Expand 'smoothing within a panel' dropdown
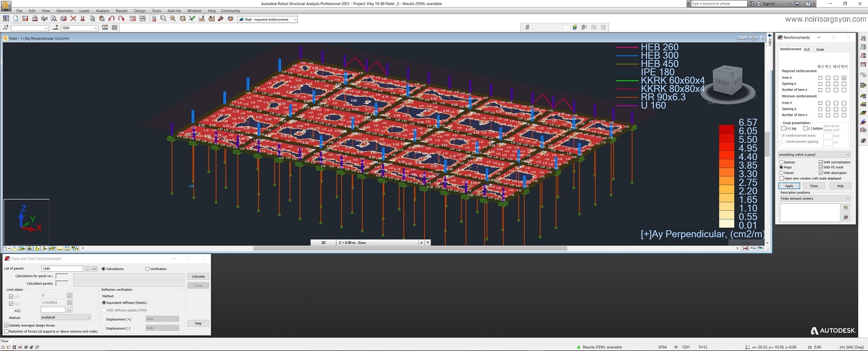Image resolution: width=868 pixels, height=351 pixels. coord(847,155)
